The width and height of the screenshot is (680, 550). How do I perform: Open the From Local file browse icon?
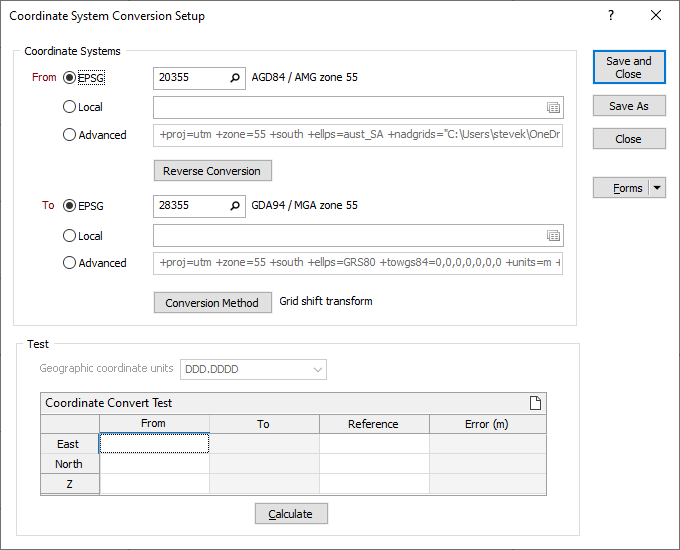pyautogui.click(x=554, y=107)
